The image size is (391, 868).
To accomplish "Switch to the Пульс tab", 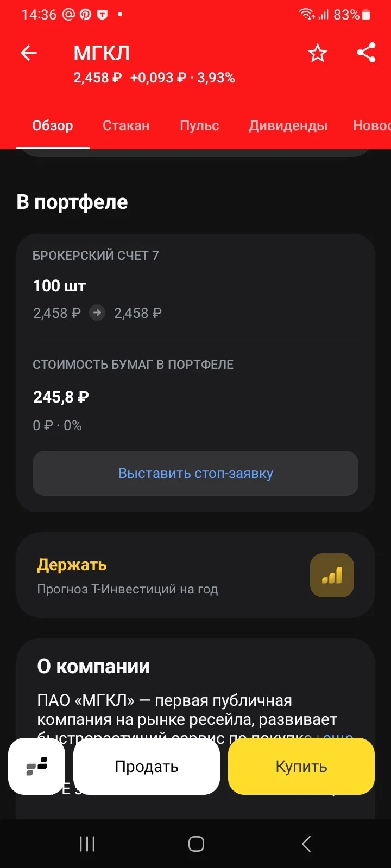I will click(199, 125).
